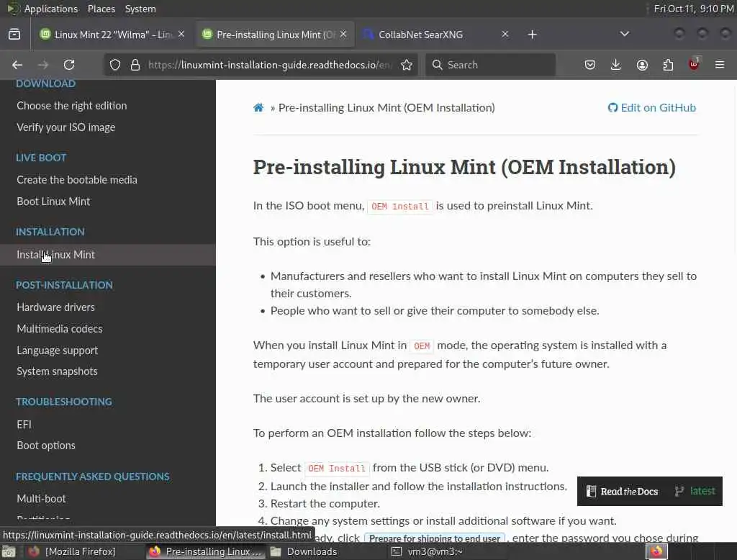
Task: Click the Firefox icon in bottom panel tray
Action: (x=656, y=551)
